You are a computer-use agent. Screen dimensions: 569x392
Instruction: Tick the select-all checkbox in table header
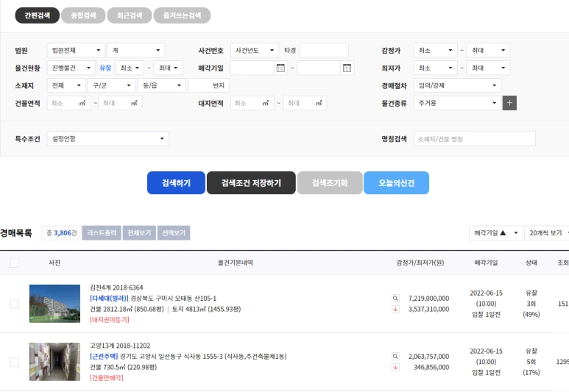15,263
